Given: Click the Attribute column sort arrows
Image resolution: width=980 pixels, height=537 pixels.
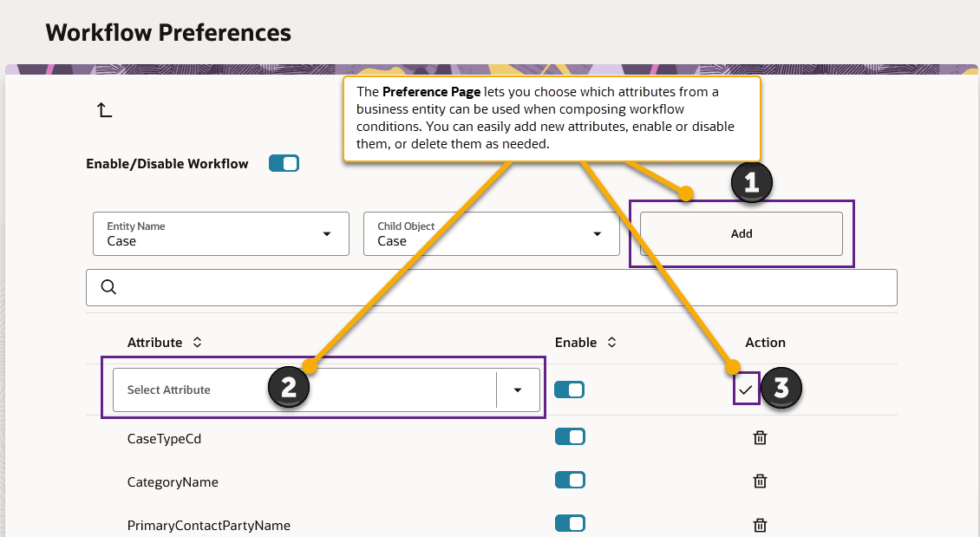Looking at the screenshot, I should pos(195,342).
